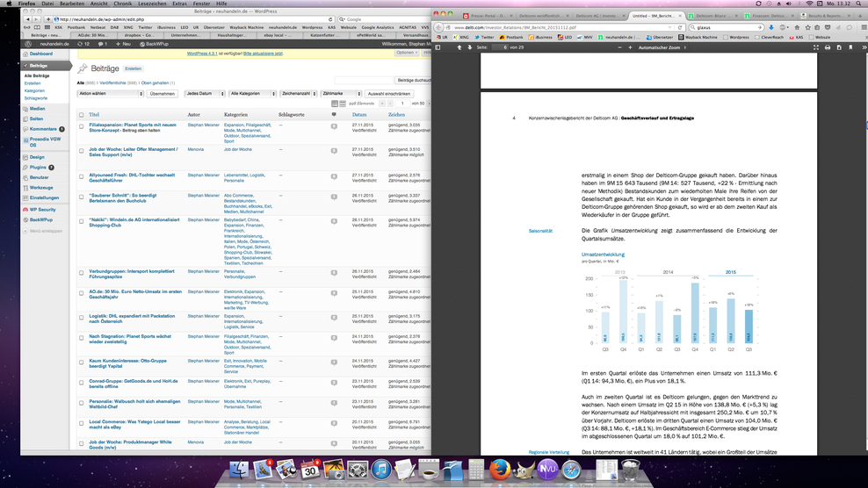Open Jedes Datum filter dropdown
This screenshot has height=488, width=868.
tap(205, 94)
